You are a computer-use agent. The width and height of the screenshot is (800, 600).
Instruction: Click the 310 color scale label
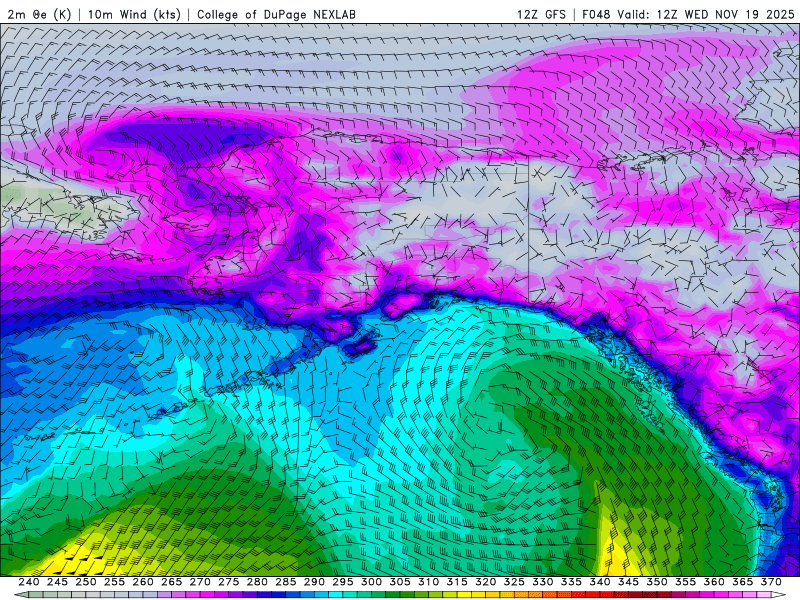(429, 582)
